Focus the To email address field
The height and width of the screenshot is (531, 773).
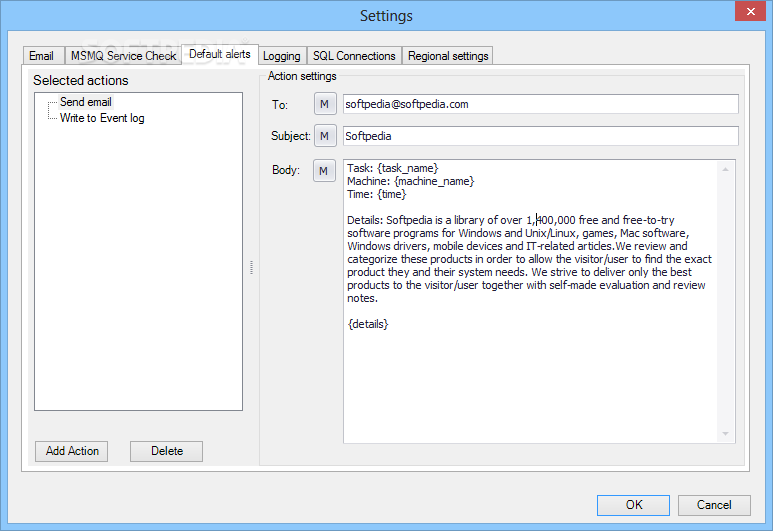point(540,104)
